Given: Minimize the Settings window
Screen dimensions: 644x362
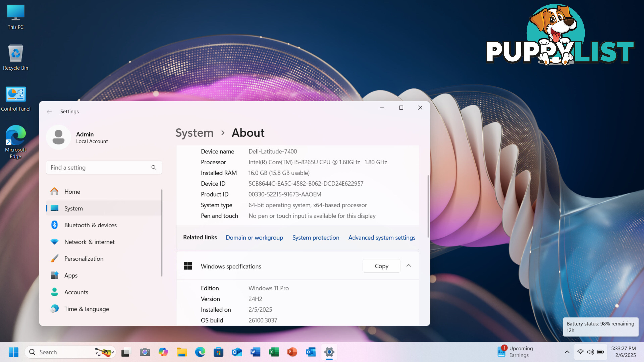Looking at the screenshot, I should click(x=382, y=108).
